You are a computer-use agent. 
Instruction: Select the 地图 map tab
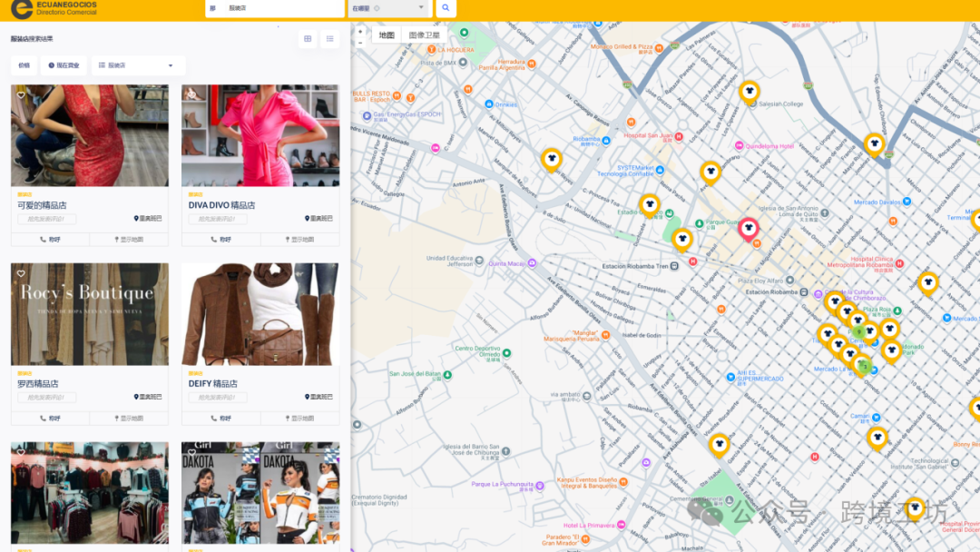click(387, 35)
